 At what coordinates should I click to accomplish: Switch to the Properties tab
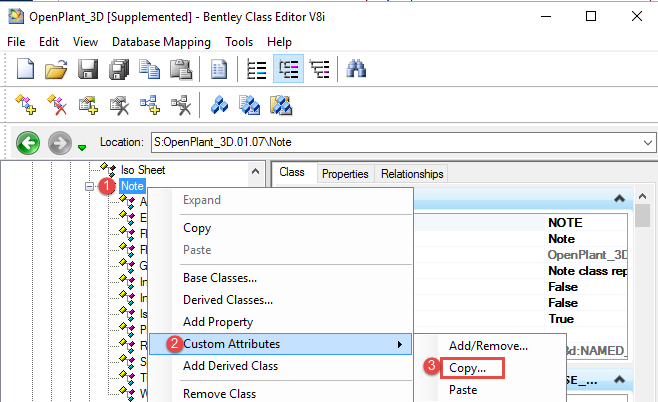tap(345, 174)
